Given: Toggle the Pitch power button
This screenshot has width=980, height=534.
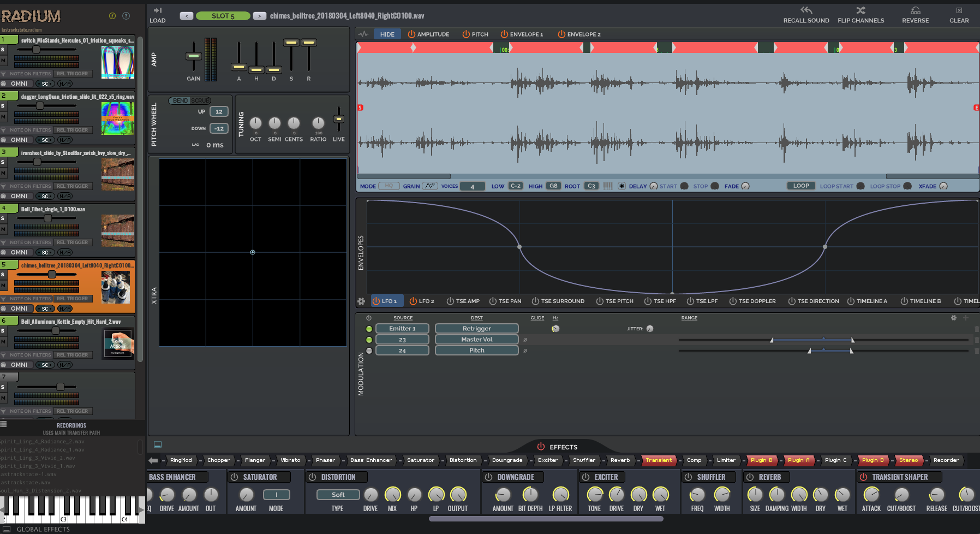Looking at the screenshot, I should 466,34.
